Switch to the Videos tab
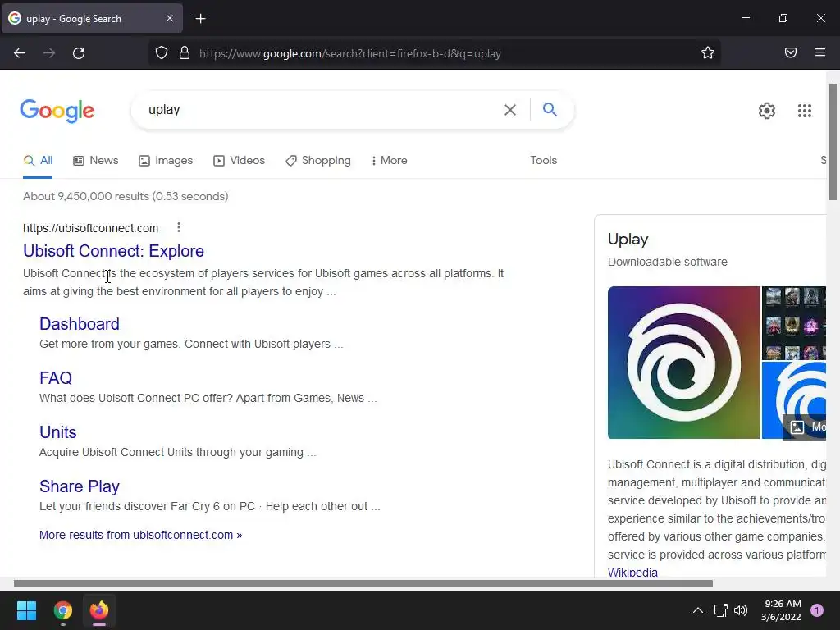Viewport: 840px width, 630px height. (239, 160)
